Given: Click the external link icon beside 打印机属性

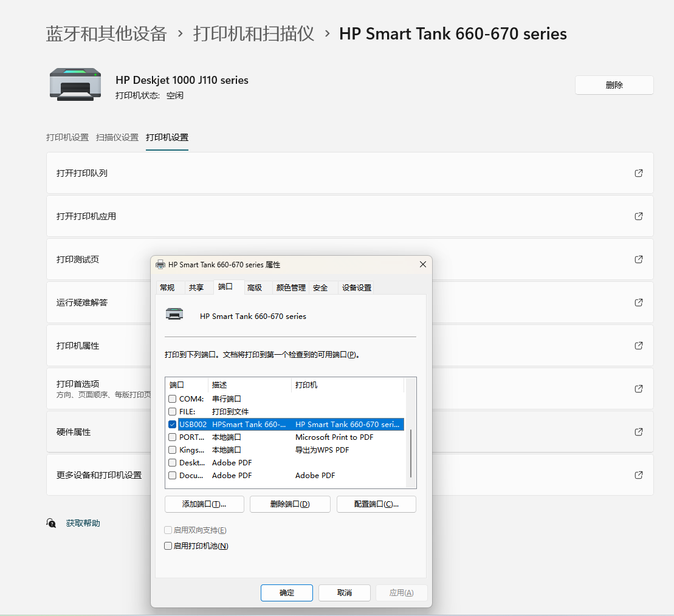Looking at the screenshot, I should coord(639,346).
